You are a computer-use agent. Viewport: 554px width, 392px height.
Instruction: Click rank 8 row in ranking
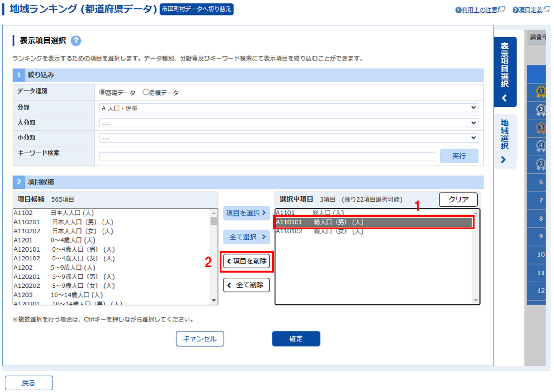coord(536,218)
